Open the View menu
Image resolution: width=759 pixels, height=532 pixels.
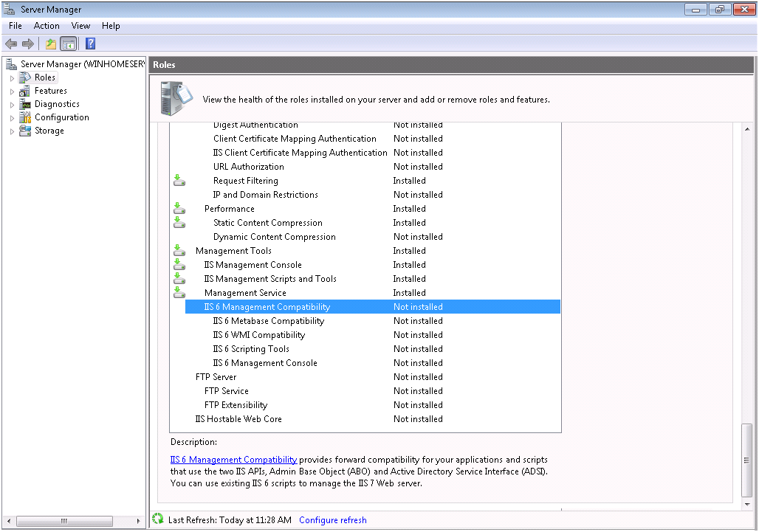point(80,26)
